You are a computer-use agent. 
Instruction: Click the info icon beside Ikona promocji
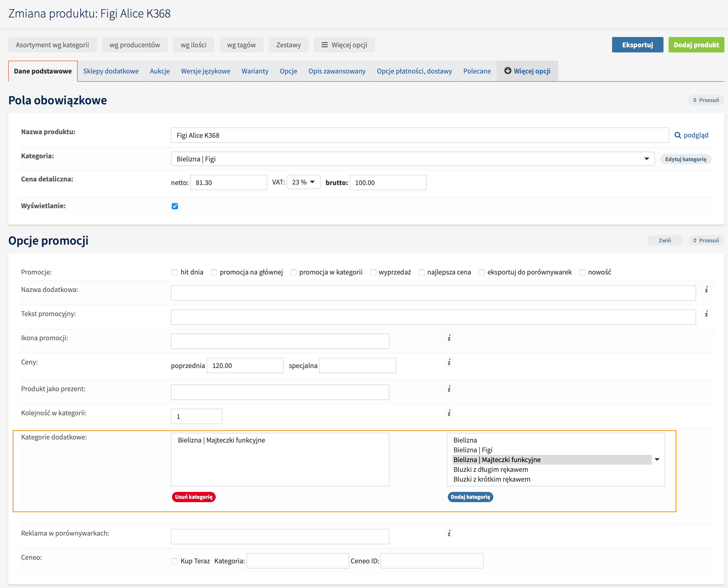pos(449,338)
